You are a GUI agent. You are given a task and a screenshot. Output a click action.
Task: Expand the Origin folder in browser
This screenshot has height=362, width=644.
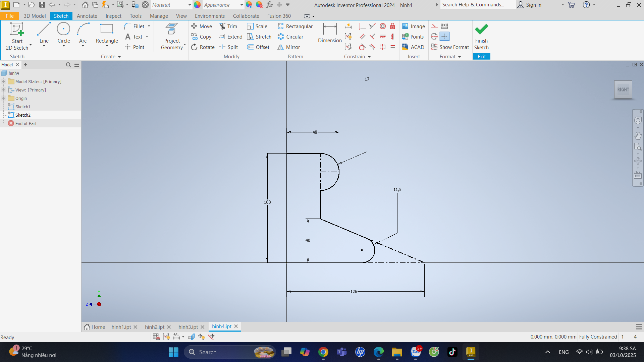click(x=3, y=98)
